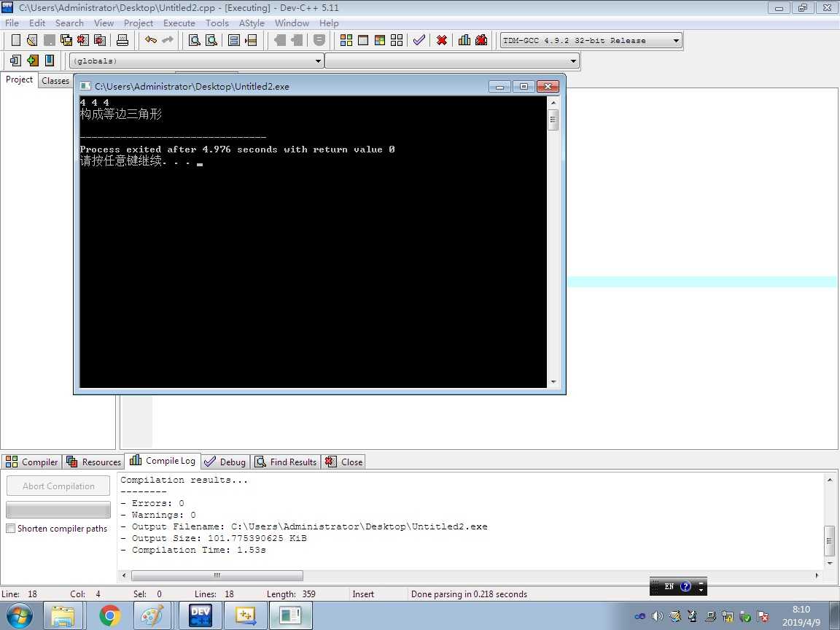
Task: Click the Process exited message in console
Action: tap(237, 149)
